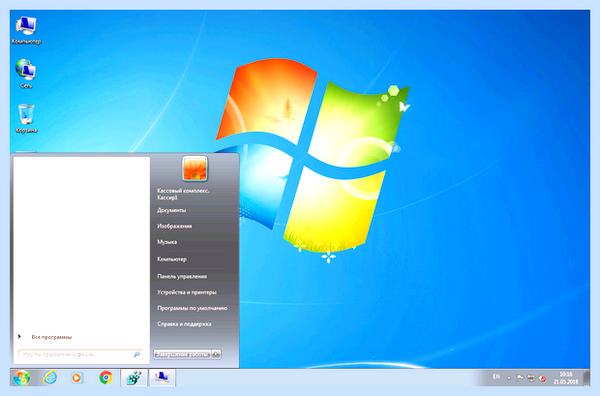The height and width of the screenshot is (396, 600).
Task: Click the user account flower picture
Action: click(195, 168)
